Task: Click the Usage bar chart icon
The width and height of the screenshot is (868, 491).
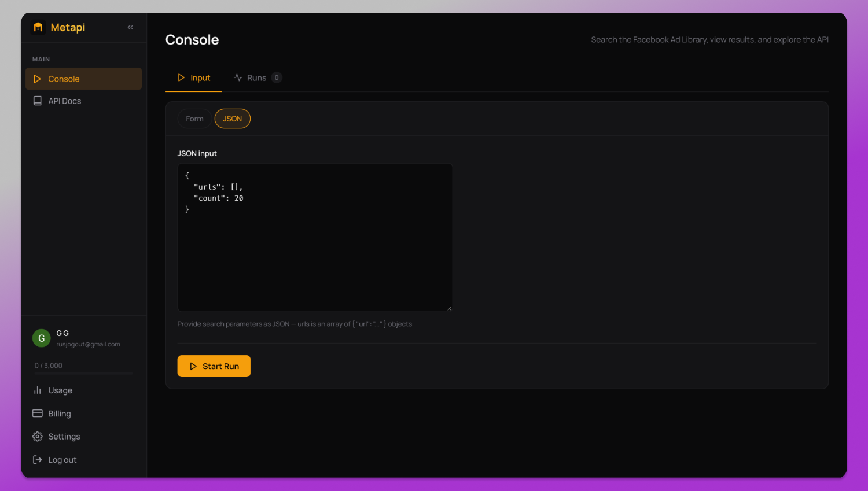Action: 38,390
